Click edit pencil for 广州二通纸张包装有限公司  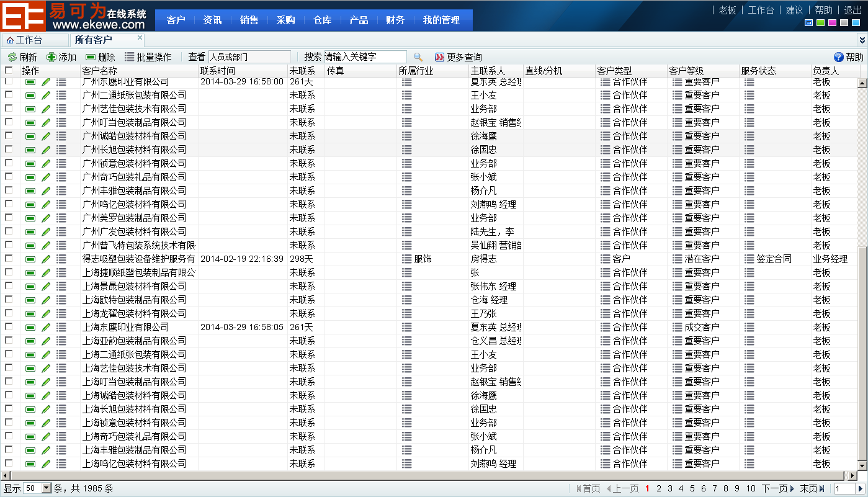(46, 96)
